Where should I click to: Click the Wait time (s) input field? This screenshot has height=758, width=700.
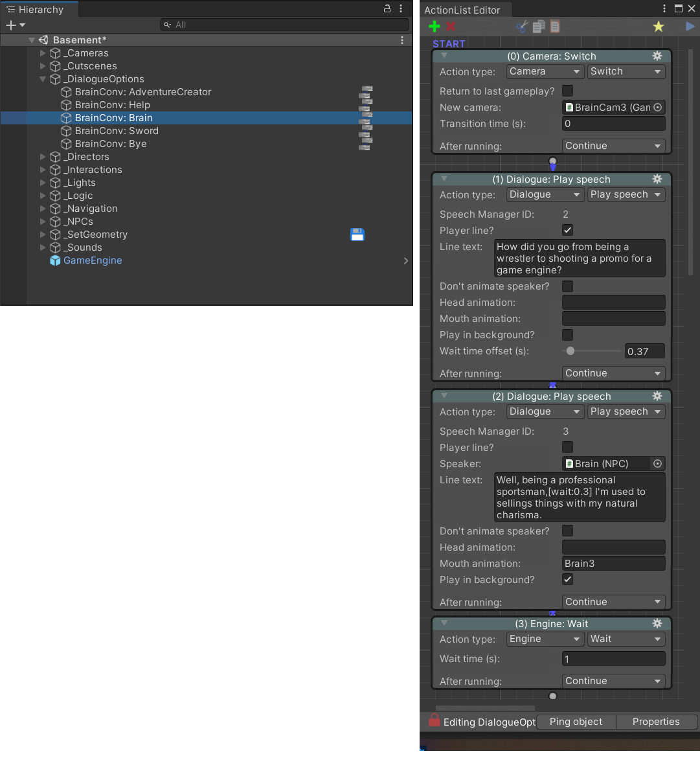(613, 658)
